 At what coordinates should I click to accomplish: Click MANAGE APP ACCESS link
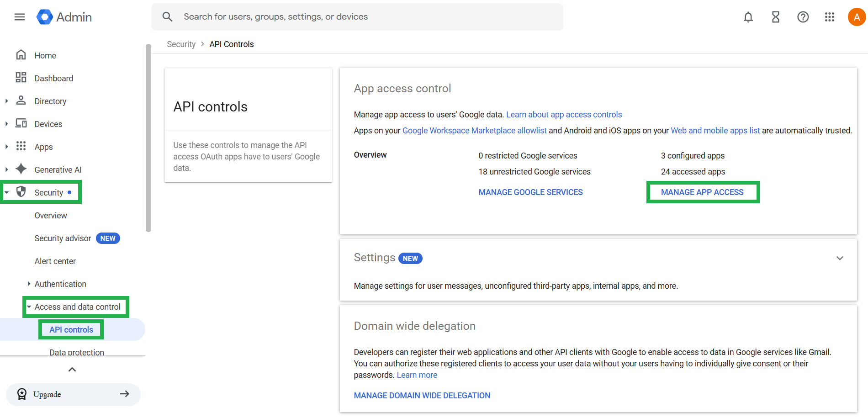[702, 192]
